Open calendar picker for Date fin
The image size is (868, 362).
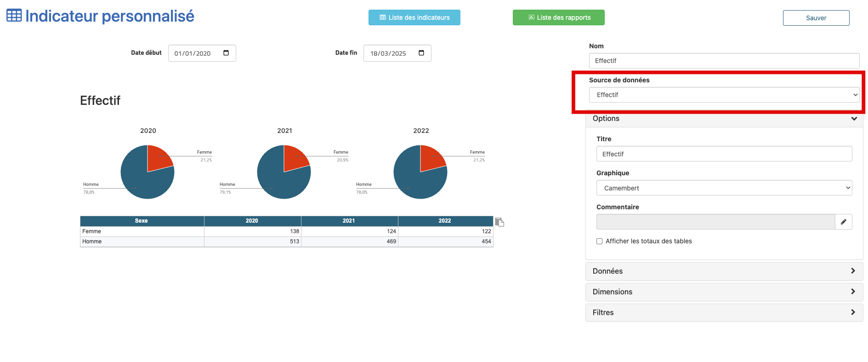point(421,53)
